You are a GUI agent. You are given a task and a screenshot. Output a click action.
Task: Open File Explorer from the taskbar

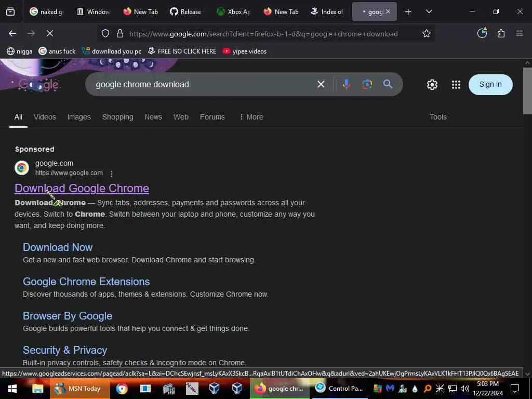click(x=37, y=389)
